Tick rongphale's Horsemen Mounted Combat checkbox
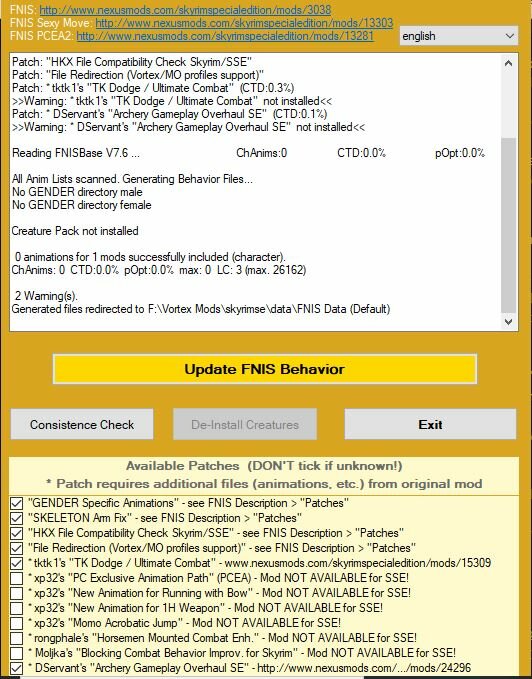The image size is (532, 679). point(16,638)
